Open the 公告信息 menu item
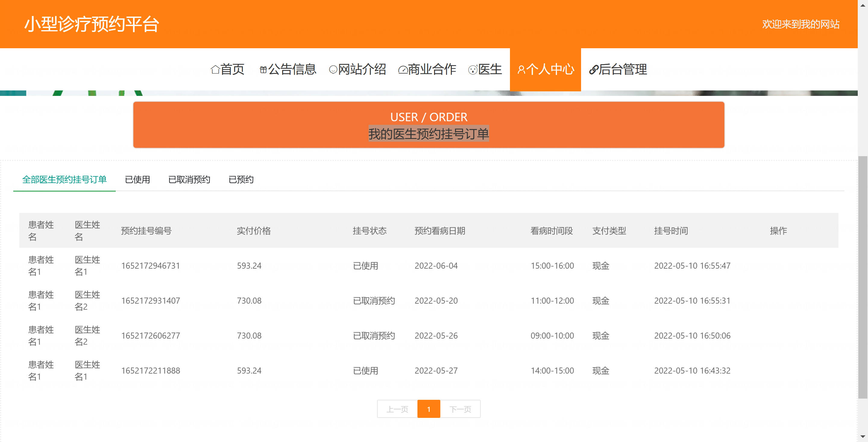This screenshot has width=868, height=442. point(288,69)
